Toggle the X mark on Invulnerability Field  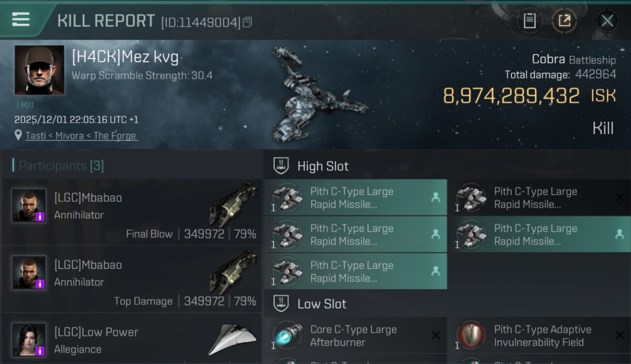619,335
